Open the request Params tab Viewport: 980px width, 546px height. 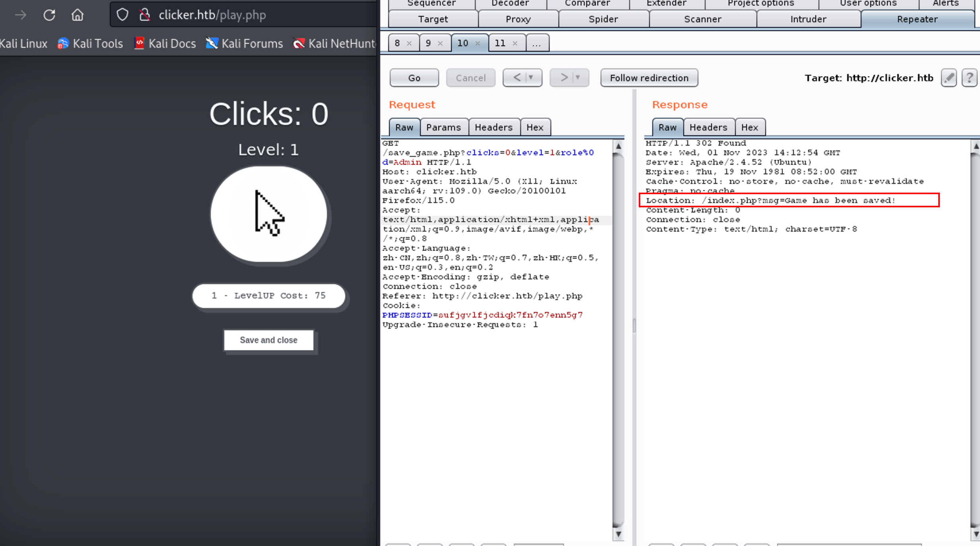point(443,127)
